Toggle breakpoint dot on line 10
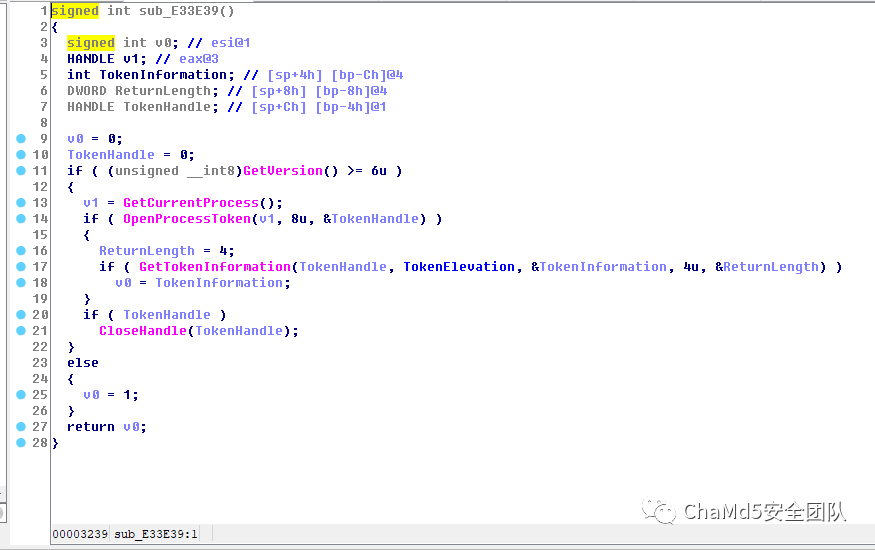This screenshot has width=875, height=550. pyautogui.click(x=21, y=155)
